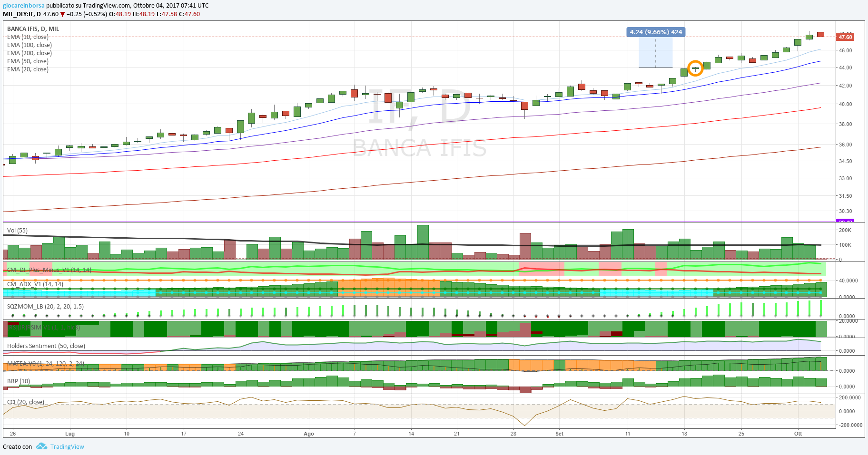Click the red down-triangle change indicator
This screenshot has height=455, width=868.
(x=62, y=14)
